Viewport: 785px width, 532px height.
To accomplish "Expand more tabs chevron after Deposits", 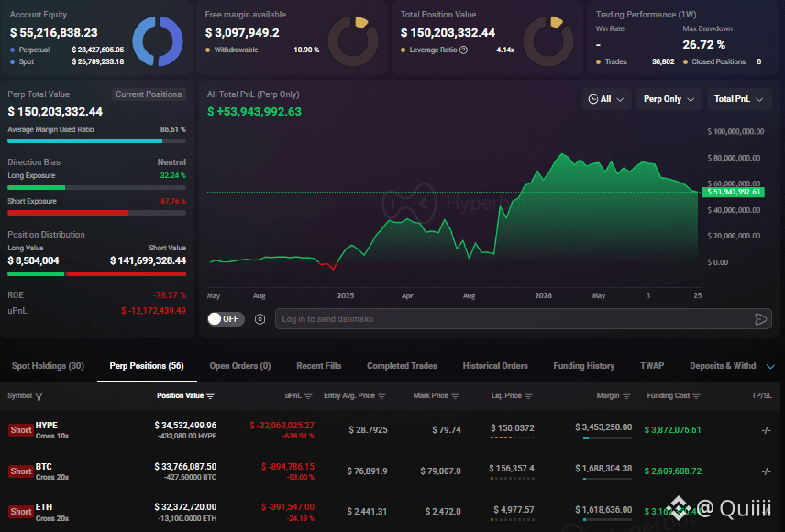I will 770,366.
